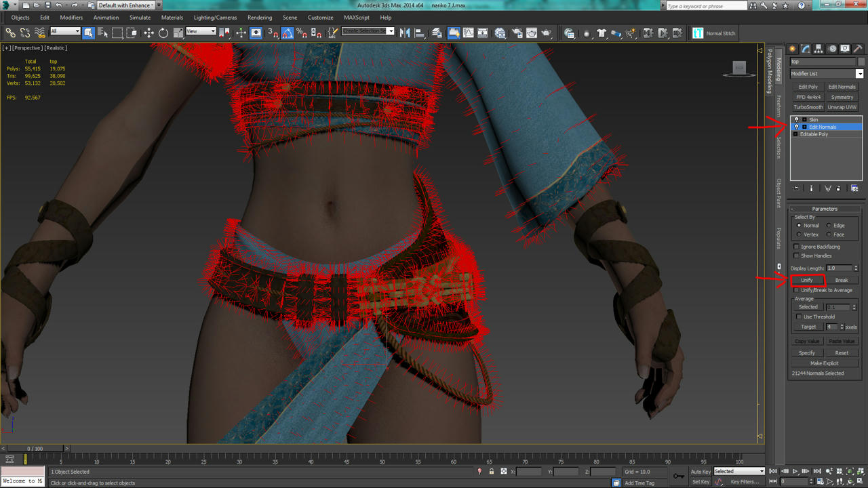This screenshot has width=868, height=488.
Task: Open the Selected key filter dropdown
Action: click(x=738, y=471)
